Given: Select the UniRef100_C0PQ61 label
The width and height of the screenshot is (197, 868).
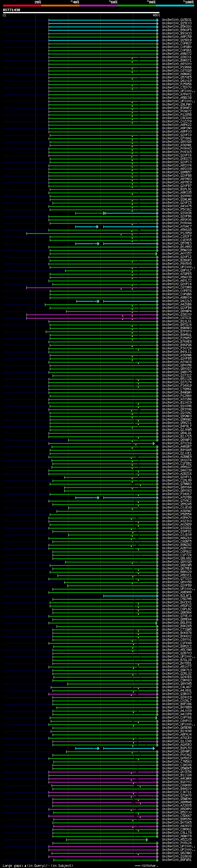Looking at the screenshot, I should coord(176,50).
